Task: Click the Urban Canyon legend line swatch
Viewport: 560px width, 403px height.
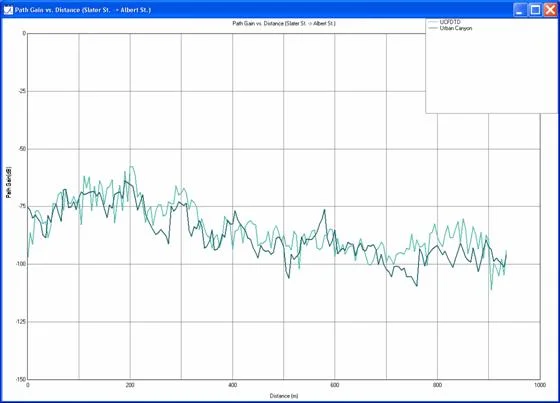Action: (433, 28)
